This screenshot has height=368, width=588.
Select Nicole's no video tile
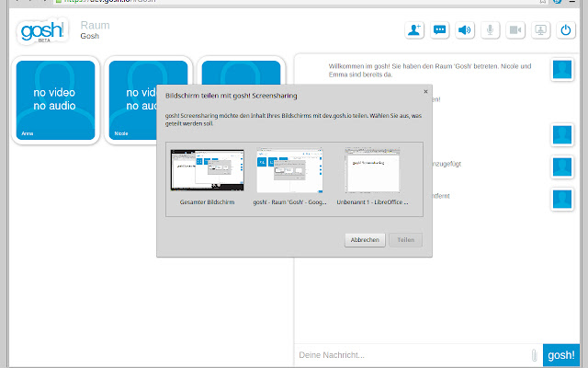point(132,100)
